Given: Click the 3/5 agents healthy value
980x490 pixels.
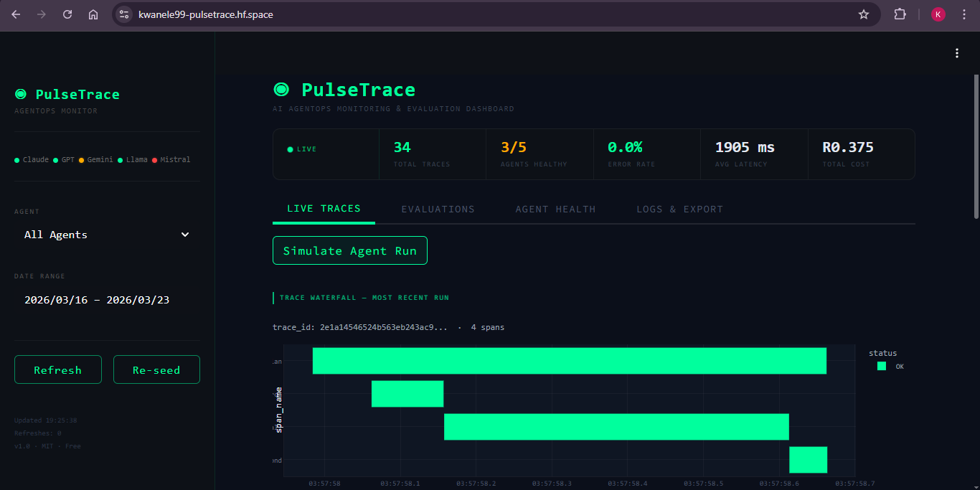Looking at the screenshot, I should (x=514, y=147).
